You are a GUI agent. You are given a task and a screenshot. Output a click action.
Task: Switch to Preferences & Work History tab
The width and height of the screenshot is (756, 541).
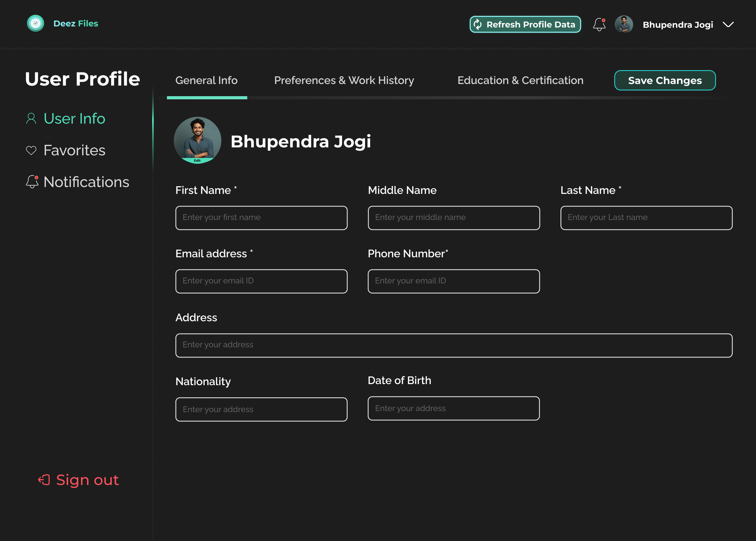344,80
